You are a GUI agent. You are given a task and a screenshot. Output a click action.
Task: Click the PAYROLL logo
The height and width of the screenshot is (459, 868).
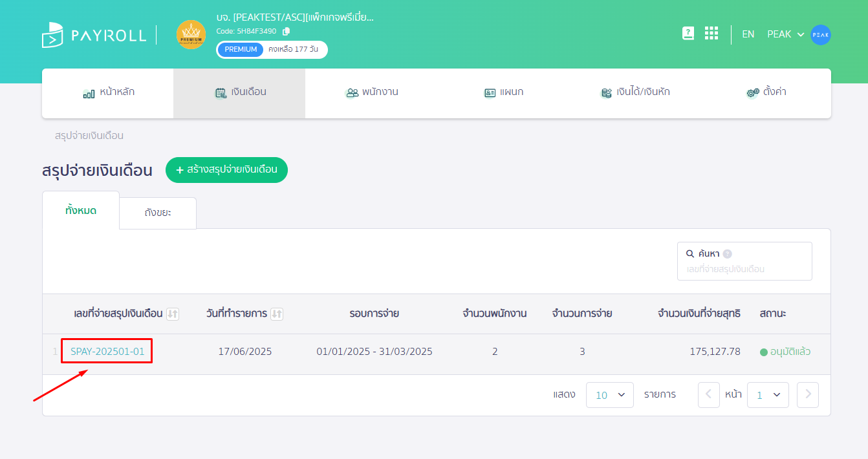[94, 35]
